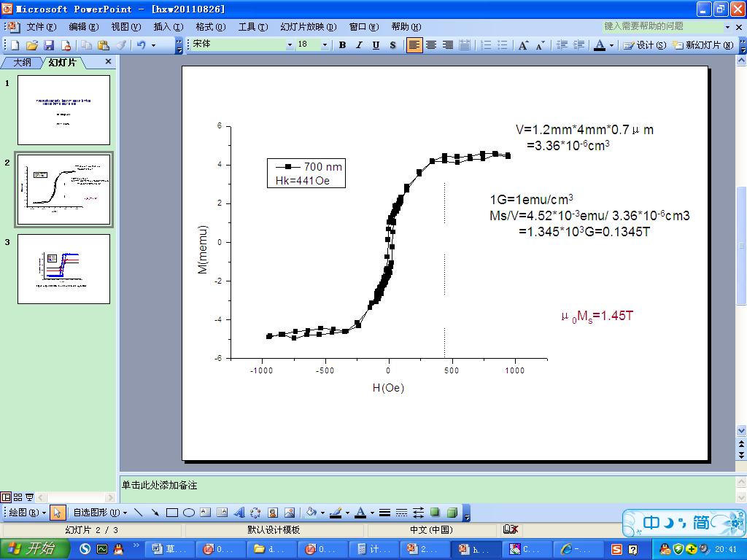Insert WordArt
This screenshot has height=560, width=747.
(x=239, y=513)
